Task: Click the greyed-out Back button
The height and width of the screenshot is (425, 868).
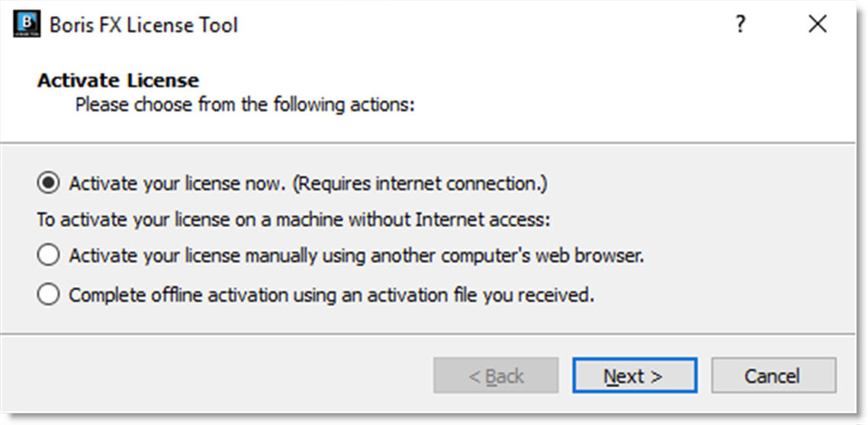Action: click(496, 375)
